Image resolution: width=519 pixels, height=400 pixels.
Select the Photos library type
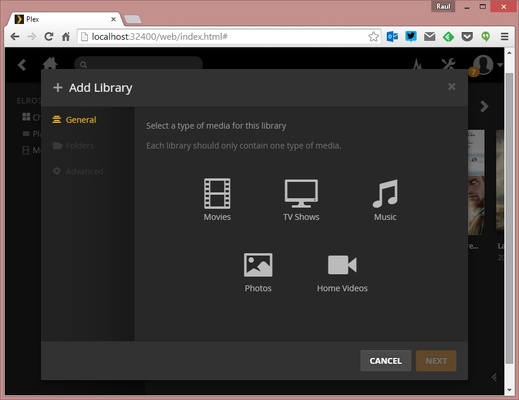coord(258,273)
